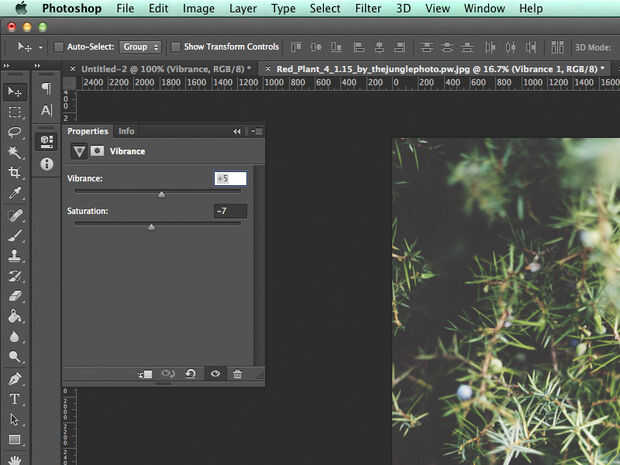Viewport: 620px width, 465px height.
Task: Click the Saturation slider handle
Action: (151, 227)
